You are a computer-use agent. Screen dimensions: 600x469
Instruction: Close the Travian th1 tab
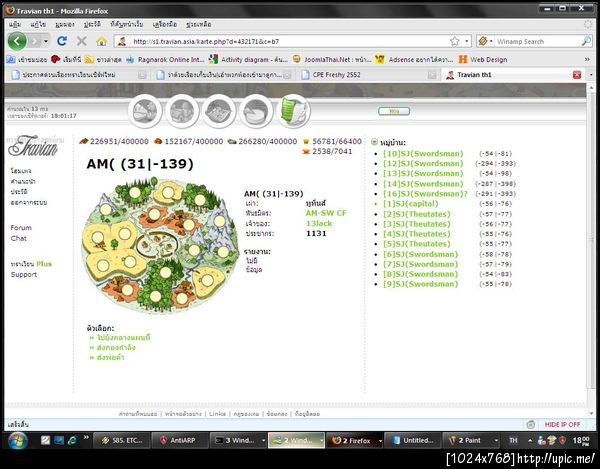point(577,75)
